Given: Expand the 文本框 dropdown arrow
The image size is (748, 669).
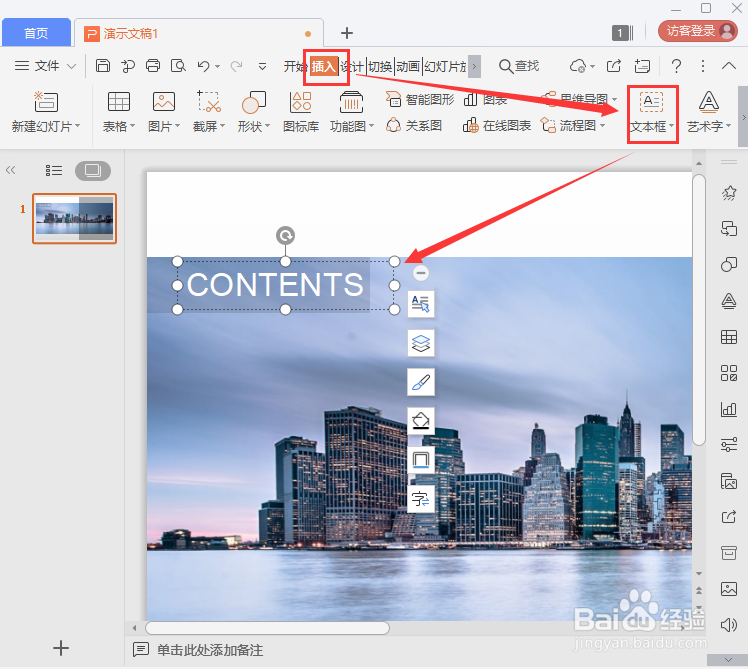Looking at the screenshot, I should (x=671, y=126).
